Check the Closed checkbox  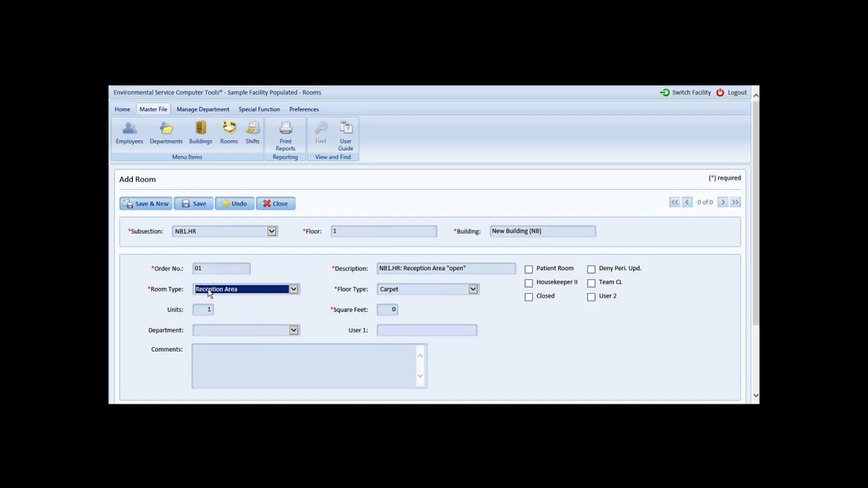coord(529,297)
